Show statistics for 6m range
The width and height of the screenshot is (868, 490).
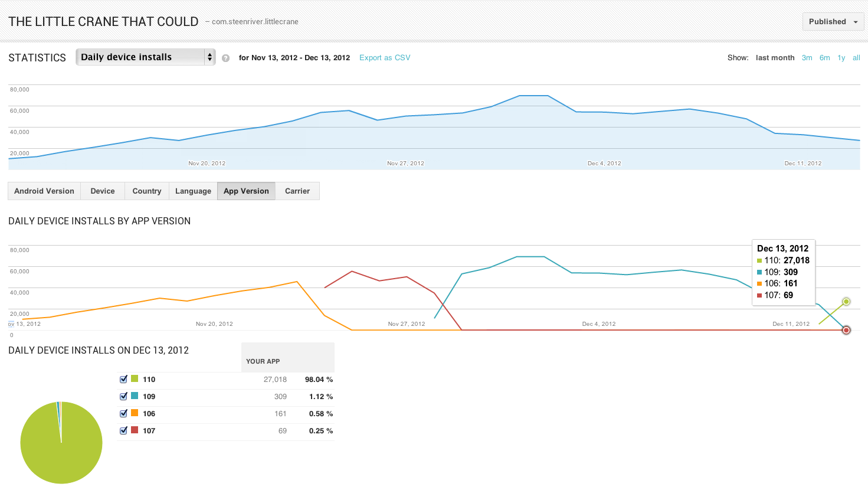[824, 58]
